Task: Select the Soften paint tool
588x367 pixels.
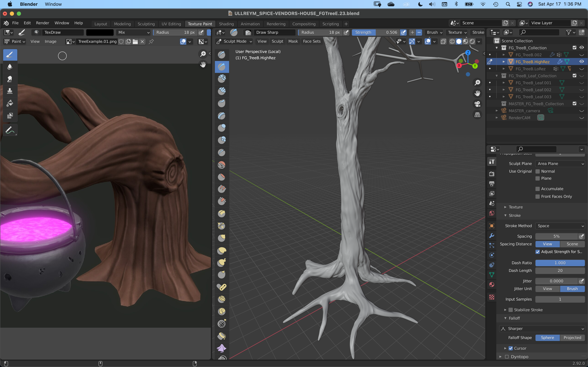Action: pos(10,67)
